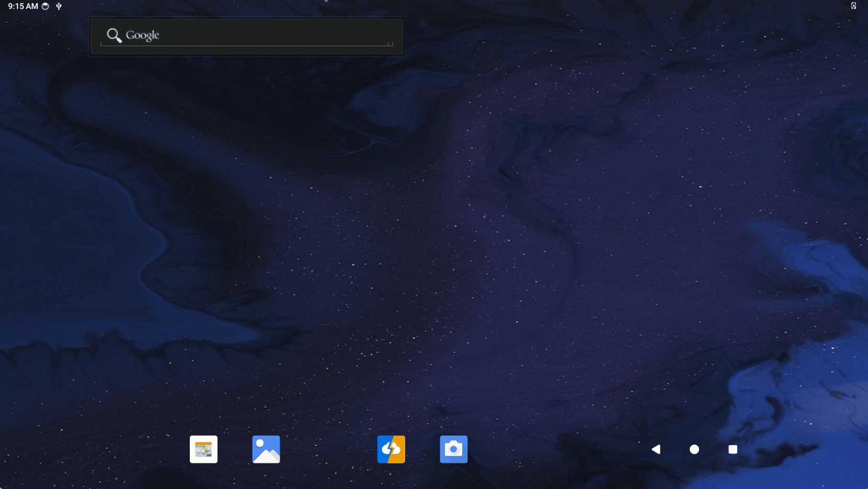Tap the round notification icon beside clock

[45, 6]
